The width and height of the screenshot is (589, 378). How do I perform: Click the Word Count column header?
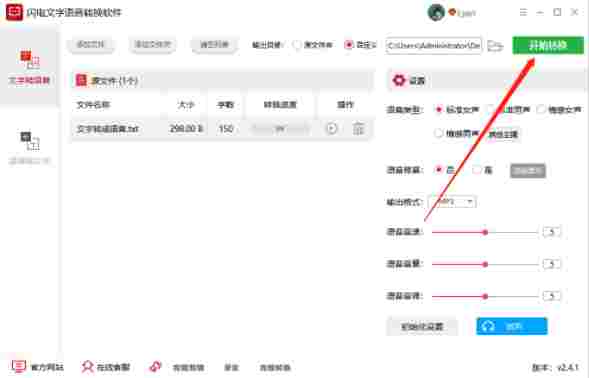(x=225, y=105)
